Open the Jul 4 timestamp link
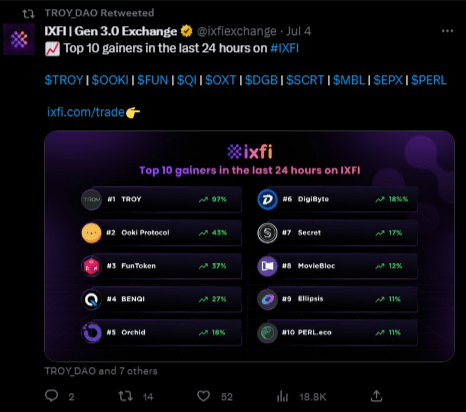The height and width of the screenshot is (412, 466). click(299, 31)
